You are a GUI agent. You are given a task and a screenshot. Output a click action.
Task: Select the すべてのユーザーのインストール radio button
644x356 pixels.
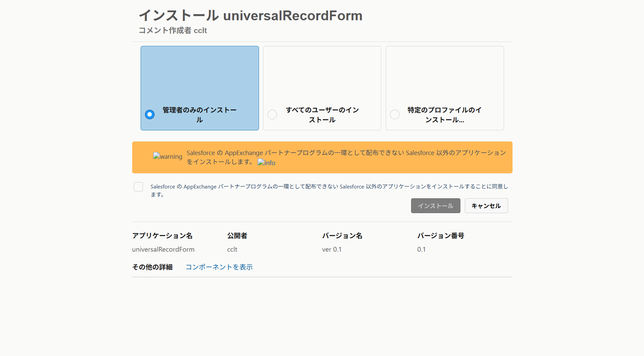tap(272, 114)
